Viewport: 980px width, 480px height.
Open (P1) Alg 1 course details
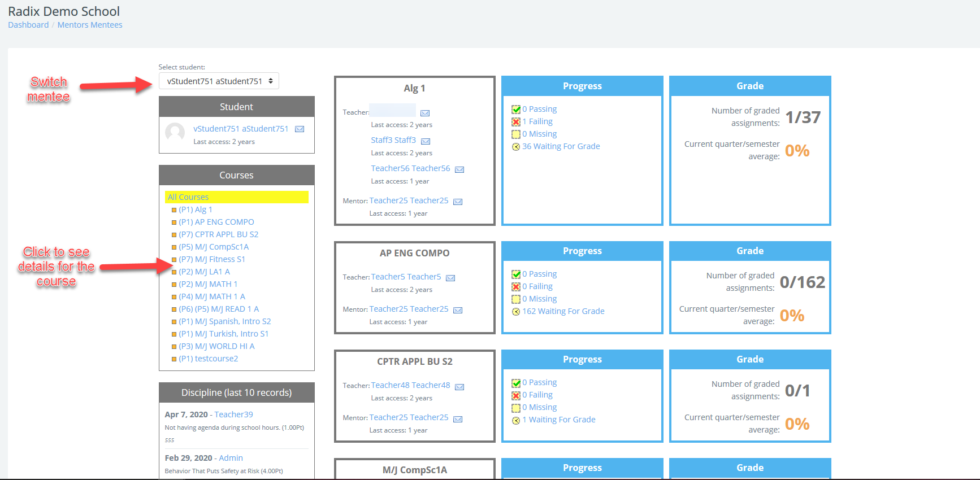coord(196,210)
